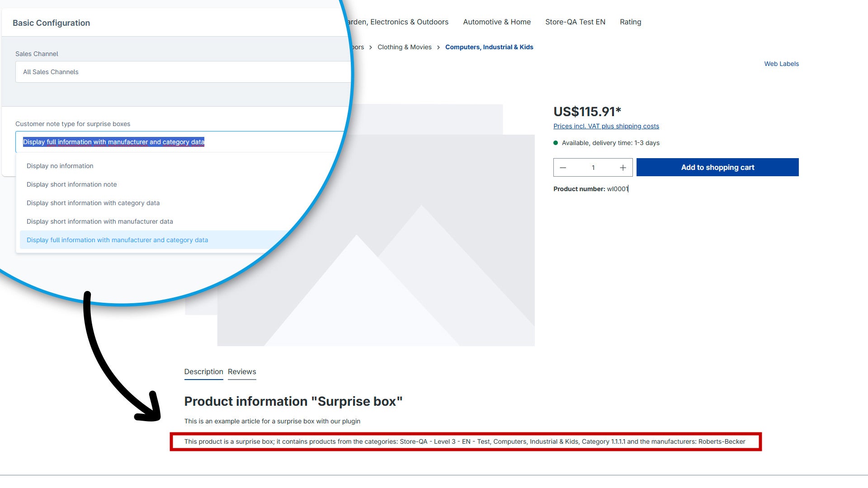The image size is (868, 488).
Task: Open 'Prices incl. VAT plus shipping costs' link
Action: pos(606,126)
